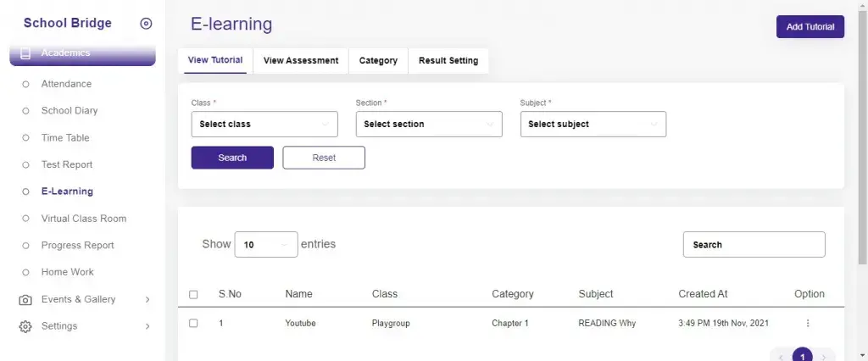The image size is (868, 361).
Task: Click next page arrow in pagination
Action: (824, 357)
